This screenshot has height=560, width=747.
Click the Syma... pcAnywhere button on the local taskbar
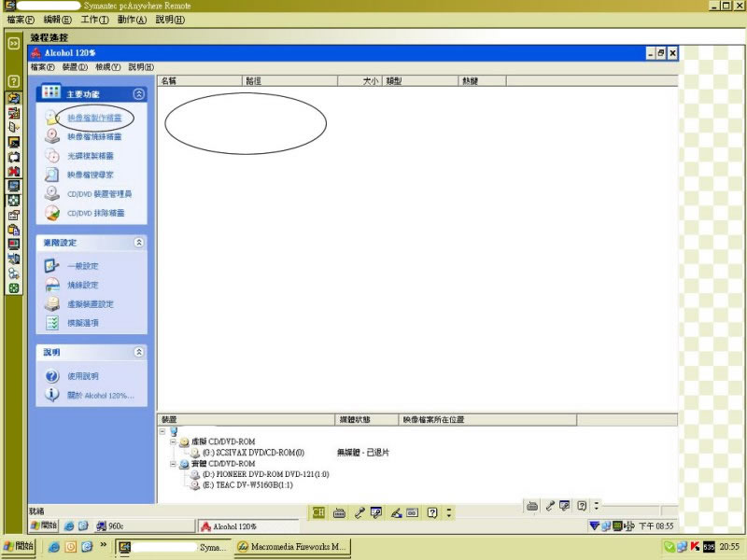[173, 547]
